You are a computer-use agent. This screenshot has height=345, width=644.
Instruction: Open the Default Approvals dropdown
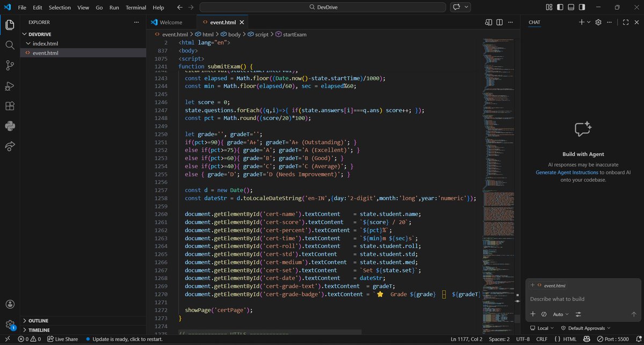click(x=585, y=328)
